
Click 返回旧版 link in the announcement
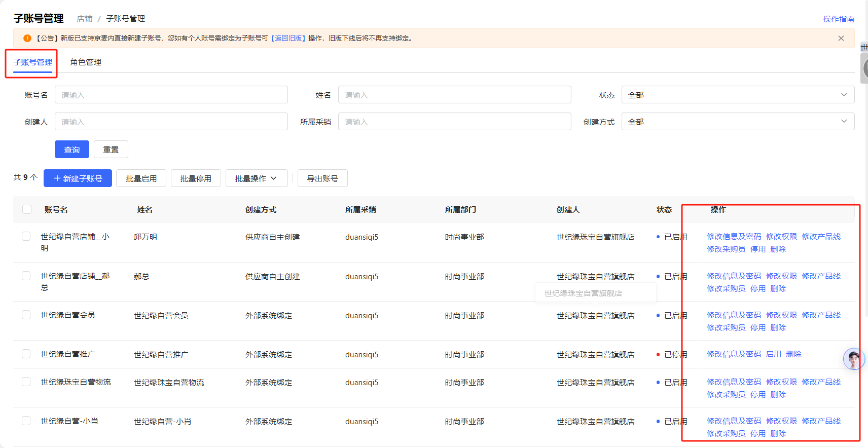click(288, 39)
